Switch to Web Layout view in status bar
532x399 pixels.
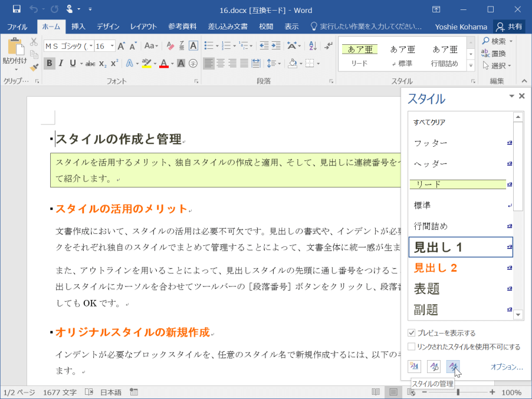click(x=411, y=392)
